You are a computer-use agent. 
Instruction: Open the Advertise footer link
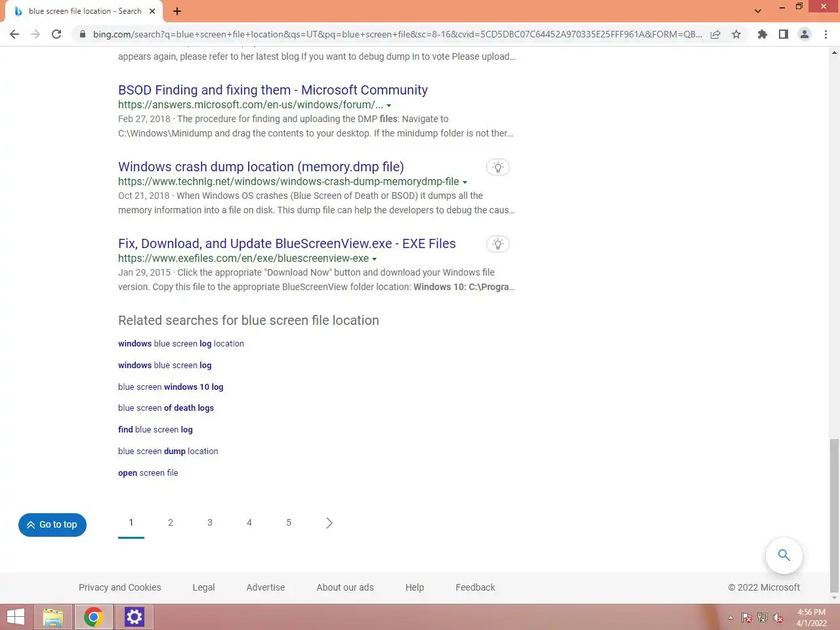(x=266, y=587)
